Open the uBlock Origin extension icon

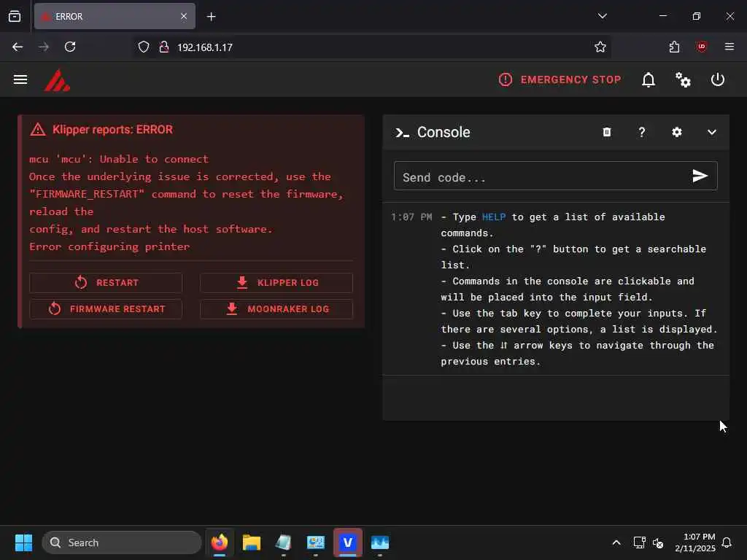pos(701,47)
